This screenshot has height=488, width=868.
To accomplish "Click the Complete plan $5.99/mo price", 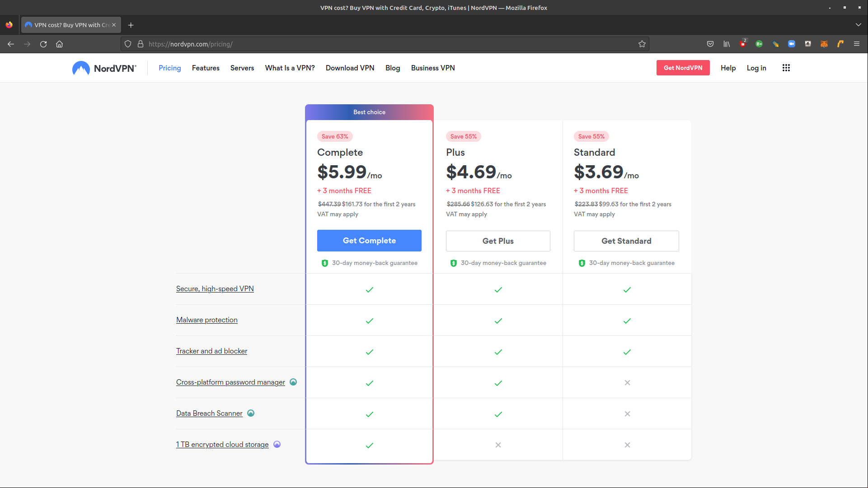I will coord(350,172).
